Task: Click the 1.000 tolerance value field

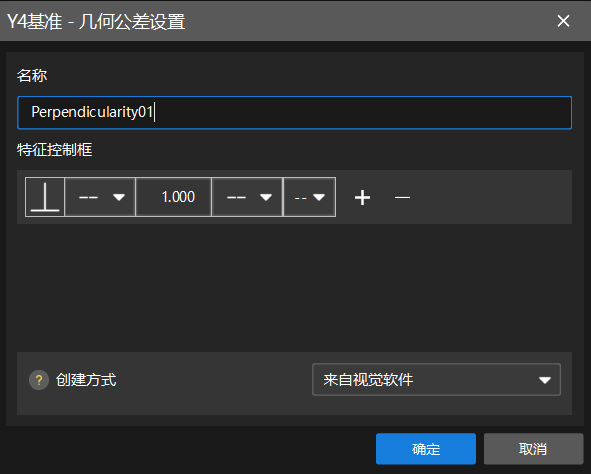Action: pyautogui.click(x=173, y=197)
